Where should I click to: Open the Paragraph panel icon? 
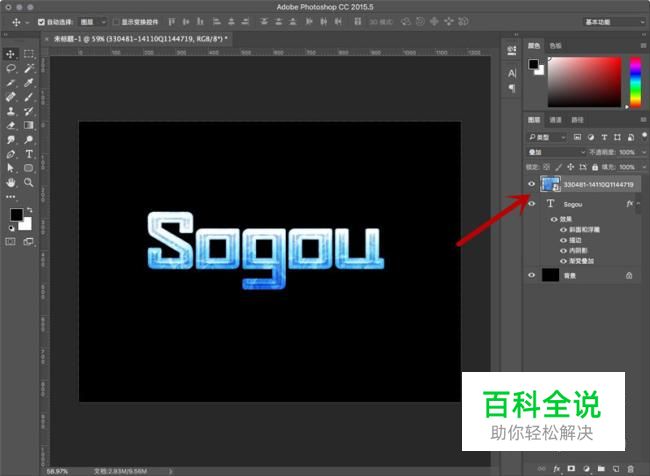512,88
